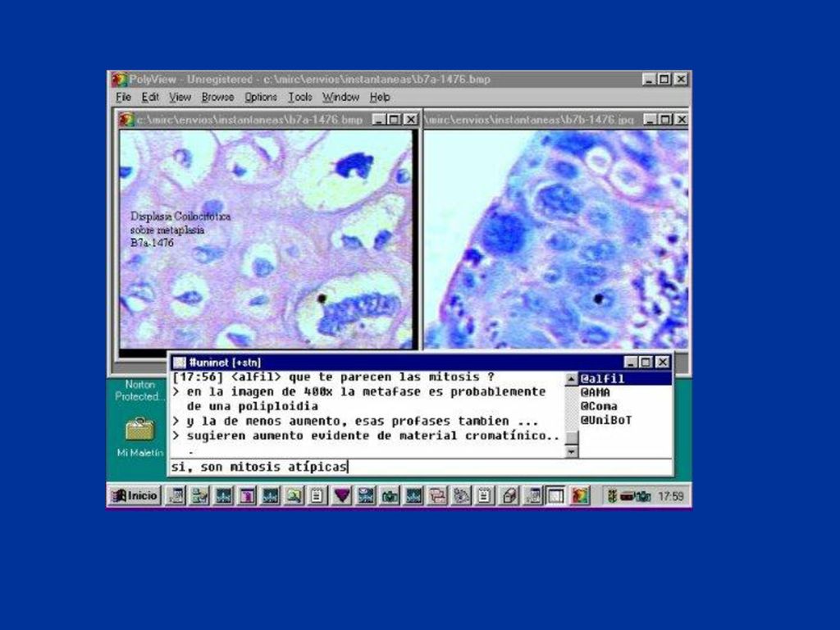This screenshot has height=630, width=840.
Task: Maximize the b7a-1476.bmp child window
Action: 395,120
